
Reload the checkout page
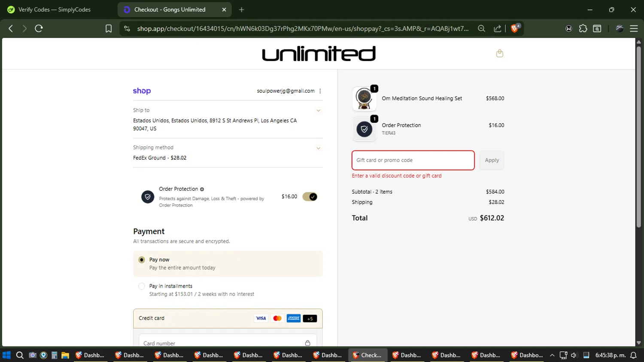pos(39,28)
